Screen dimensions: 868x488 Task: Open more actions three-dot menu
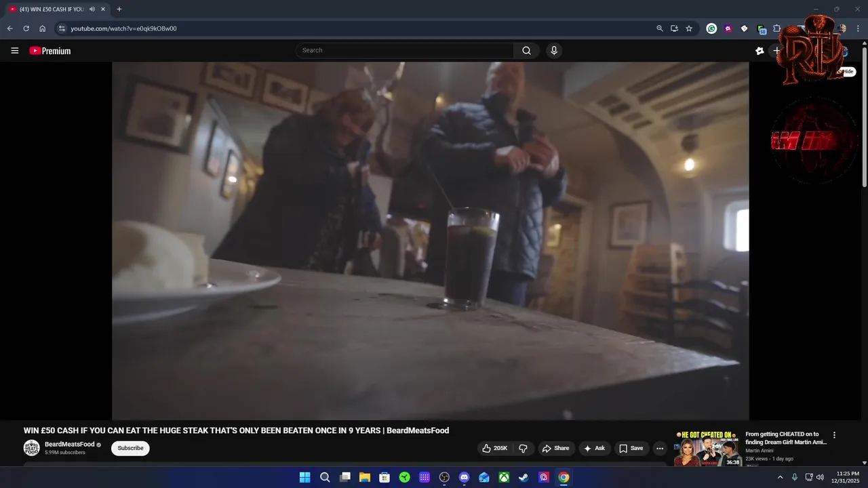click(660, 448)
